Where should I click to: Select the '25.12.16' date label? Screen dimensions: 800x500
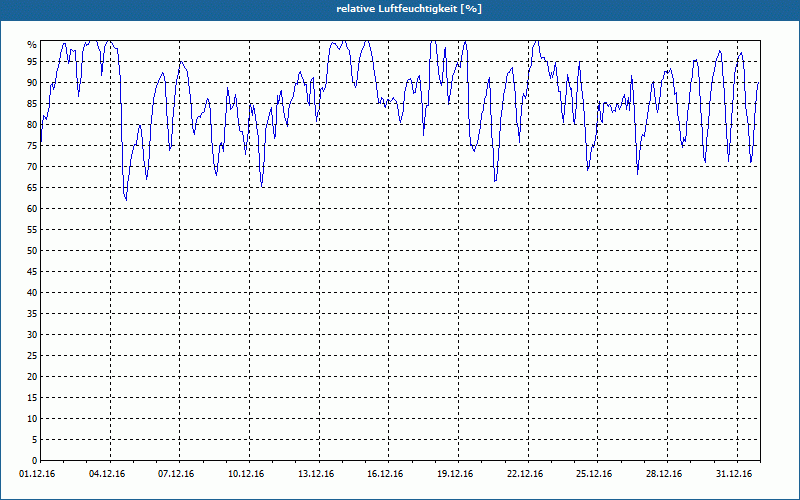click(x=594, y=474)
